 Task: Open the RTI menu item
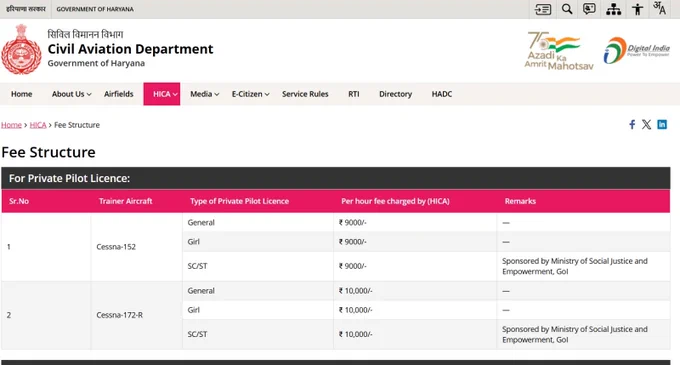tap(353, 94)
